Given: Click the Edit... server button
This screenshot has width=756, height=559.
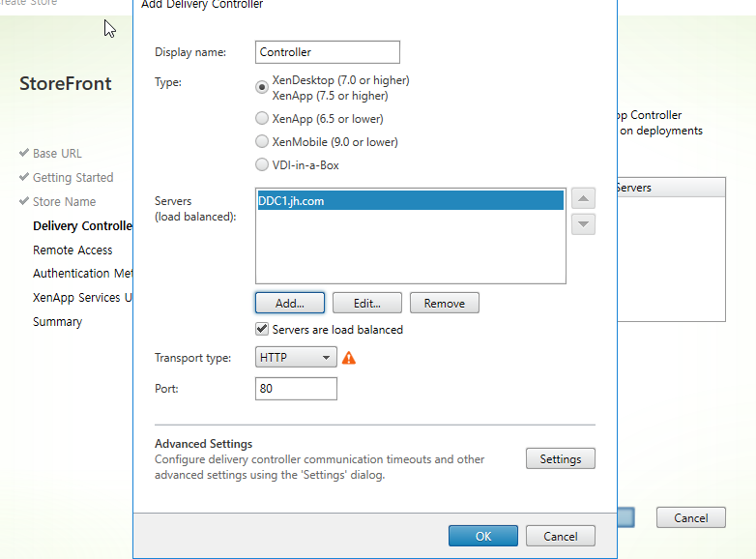Looking at the screenshot, I should coord(367,303).
